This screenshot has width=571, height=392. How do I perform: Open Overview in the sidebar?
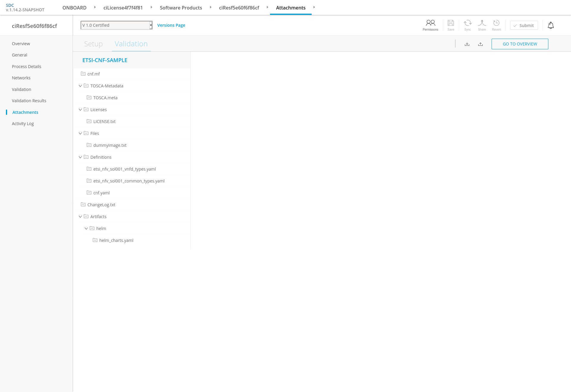[x=21, y=44]
